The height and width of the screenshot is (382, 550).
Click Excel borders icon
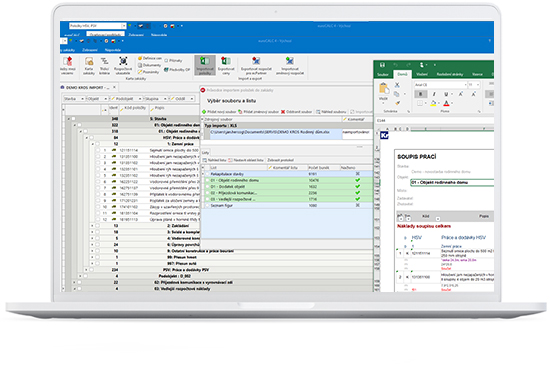coord(420,103)
